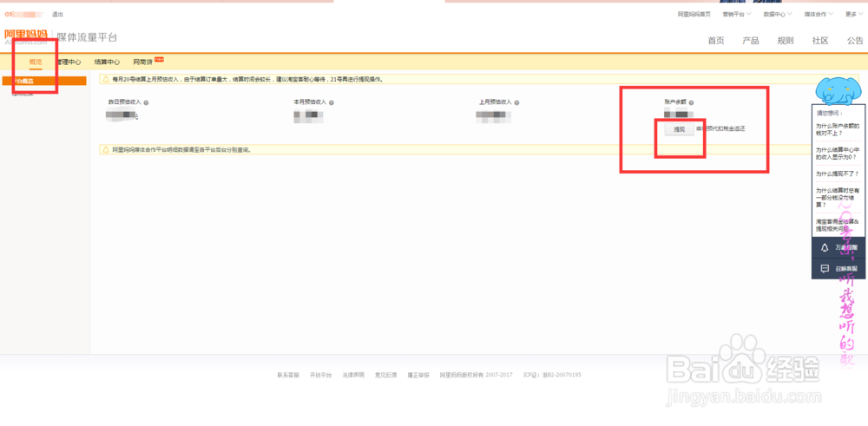Click bell icon in the 每月20号 notice

pos(105,79)
